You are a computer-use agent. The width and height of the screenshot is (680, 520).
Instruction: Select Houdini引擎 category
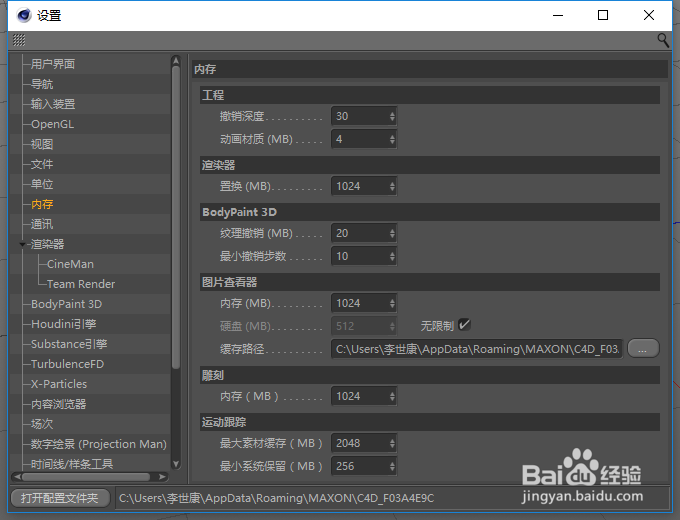point(64,324)
